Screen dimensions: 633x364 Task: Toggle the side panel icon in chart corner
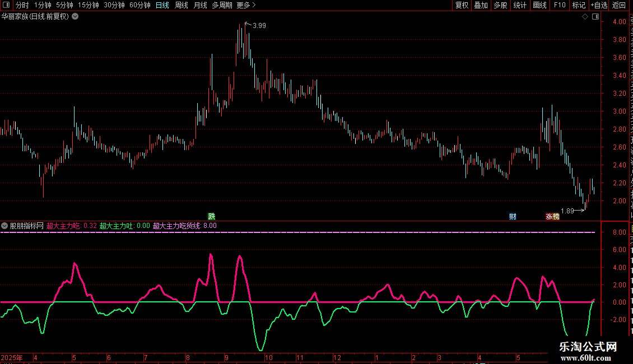(x=595, y=17)
